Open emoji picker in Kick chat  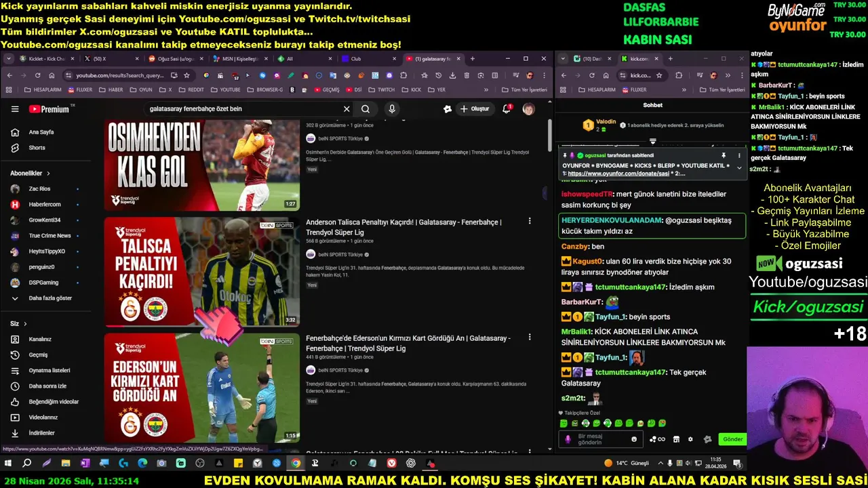pos(634,439)
